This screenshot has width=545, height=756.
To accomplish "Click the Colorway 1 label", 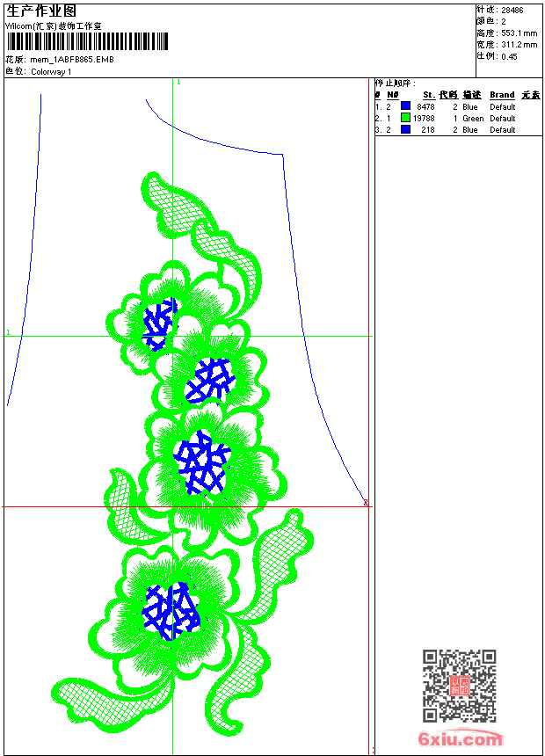I will (x=51, y=72).
